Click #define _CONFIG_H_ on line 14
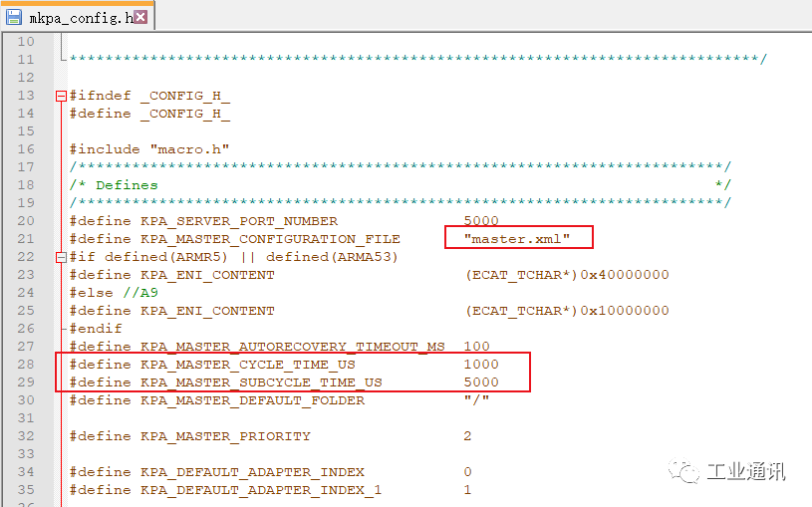Image resolution: width=812 pixels, height=507 pixels. [149, 114]
